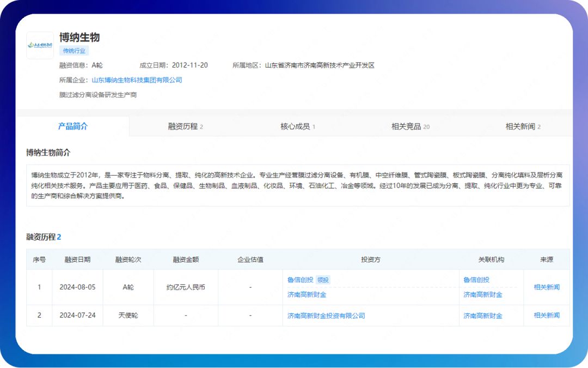
Task: Click the 鲁信创投 investor link in row 1
Action: (300, 280)
